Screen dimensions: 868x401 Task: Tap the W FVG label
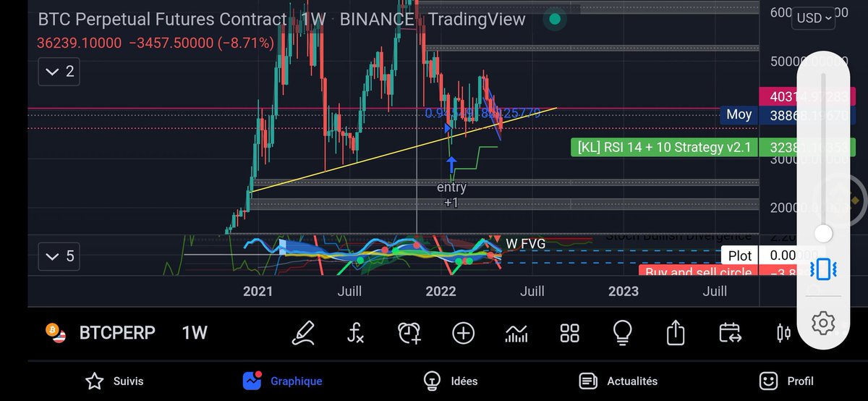(x=525, y=244)
